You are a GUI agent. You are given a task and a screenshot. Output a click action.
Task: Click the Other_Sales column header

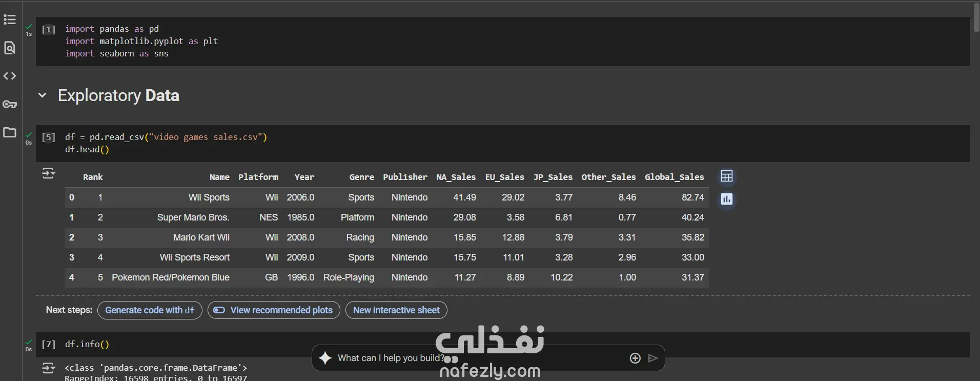(x=608, y=177)
